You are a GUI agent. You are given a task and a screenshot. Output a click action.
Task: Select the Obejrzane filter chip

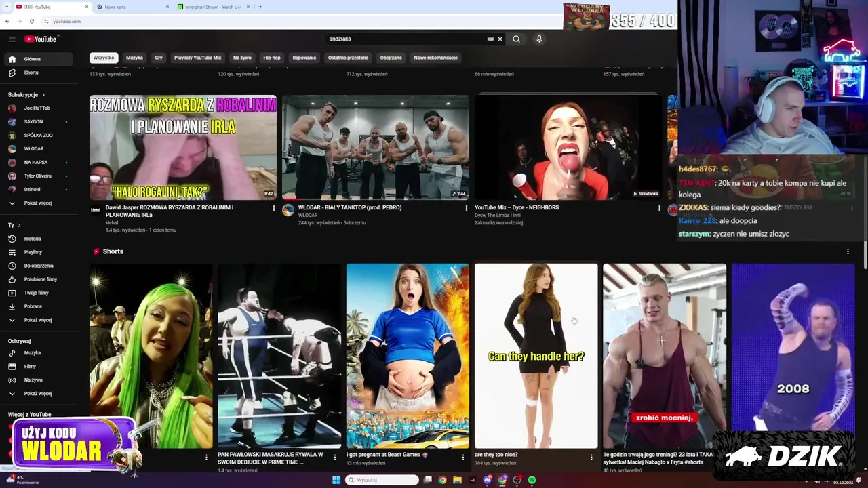391,58
